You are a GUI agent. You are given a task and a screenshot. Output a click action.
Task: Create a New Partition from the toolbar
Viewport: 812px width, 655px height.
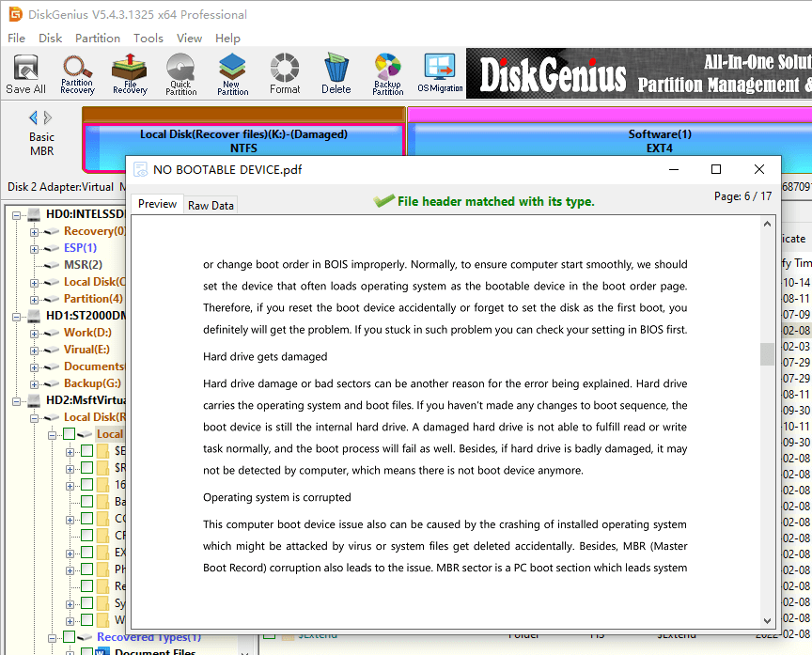[232, 73]
